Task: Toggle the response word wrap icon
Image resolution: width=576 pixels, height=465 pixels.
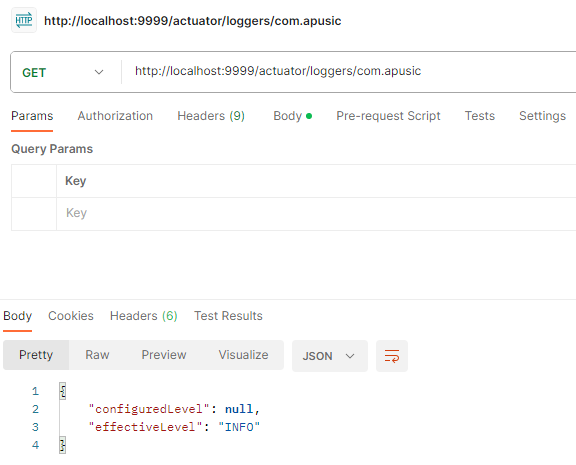Action: (x=392, y=356)
